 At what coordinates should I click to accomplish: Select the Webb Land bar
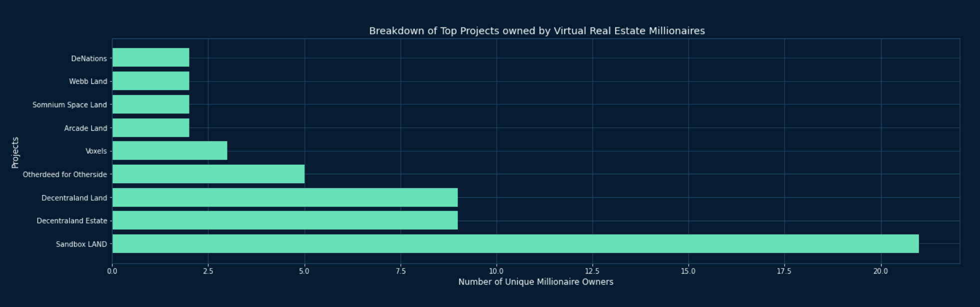pyautogui.click(x=151, y=81)
